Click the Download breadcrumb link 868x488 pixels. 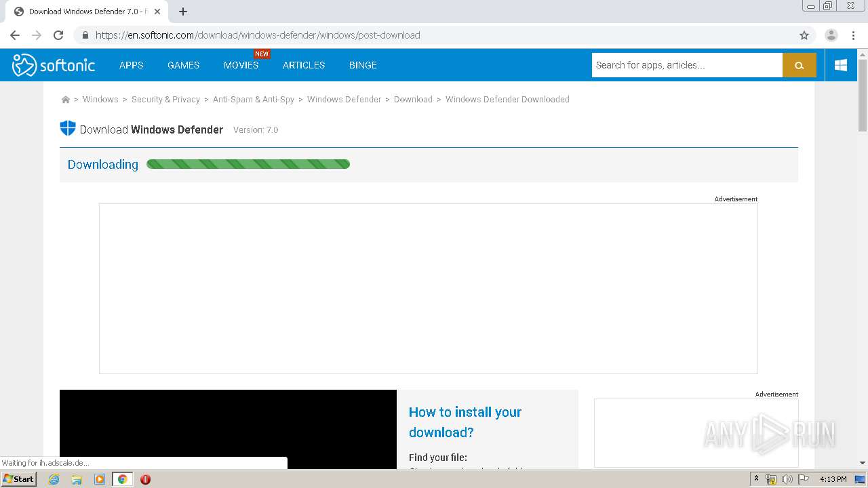coord(413,100)
